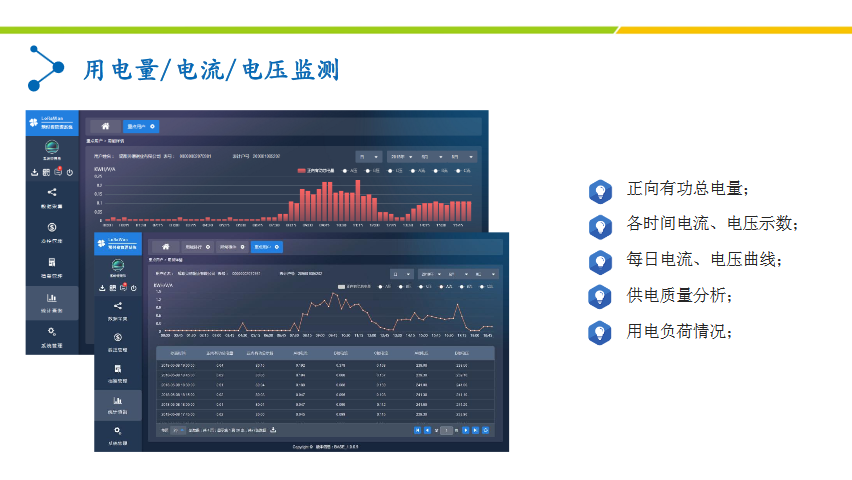Open dollar-sign icon in front window sidebar
Image resolution: width=852 pixels, height=480 pixels.
click(x=118, y=338)
